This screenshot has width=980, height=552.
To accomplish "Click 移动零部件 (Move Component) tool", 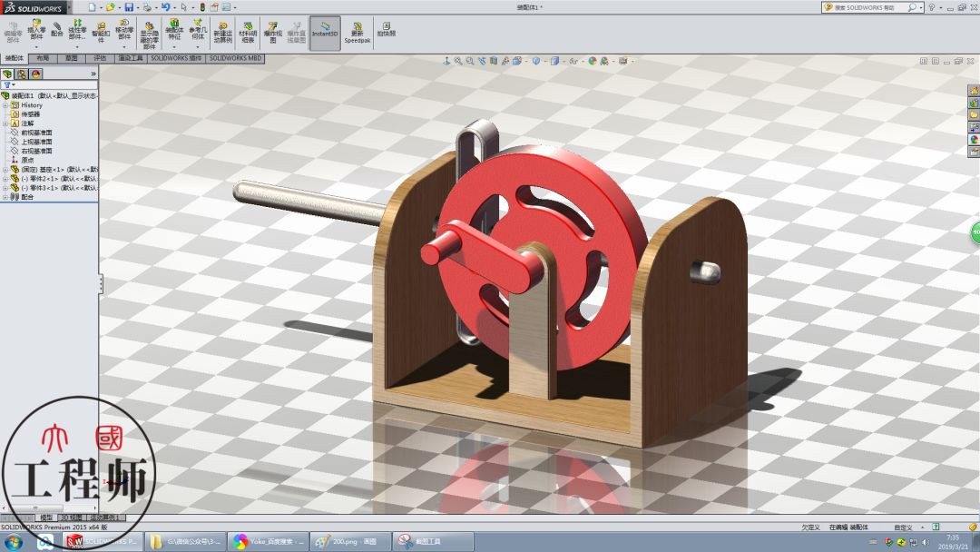I will (124, 31).
